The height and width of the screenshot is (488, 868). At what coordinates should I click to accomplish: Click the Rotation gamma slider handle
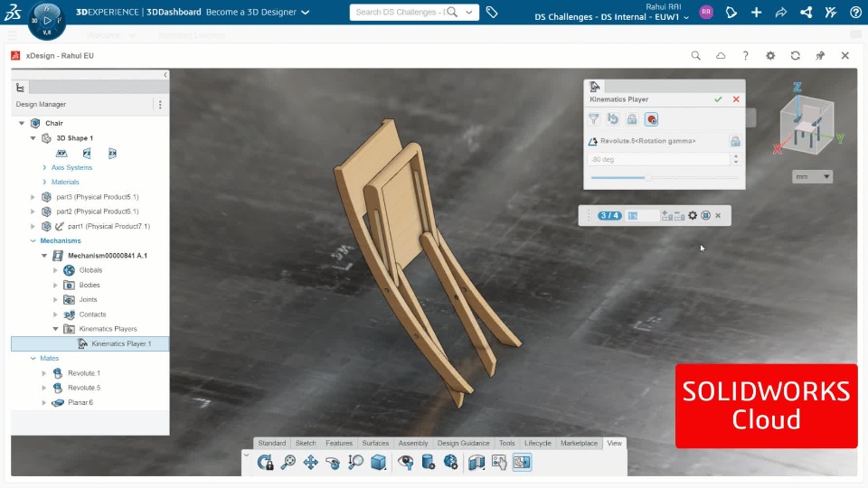pyautogui.click(x=647, y=178)
